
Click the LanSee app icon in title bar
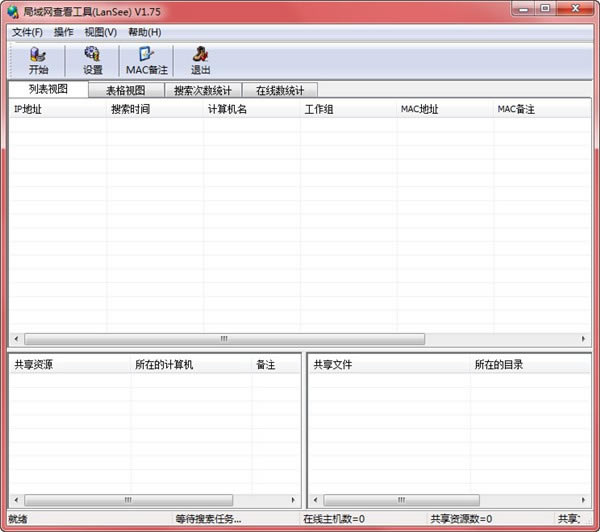(x=11, y=9)
